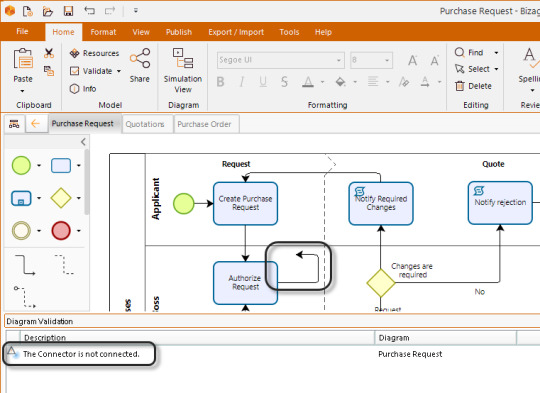The image size is (540, 393).
Task: Expand the Find dropdown arrow
Action: pos(496,53)
